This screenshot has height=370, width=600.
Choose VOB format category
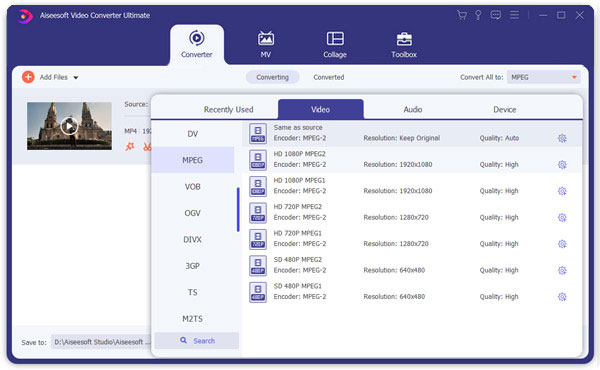click(192, 187)
